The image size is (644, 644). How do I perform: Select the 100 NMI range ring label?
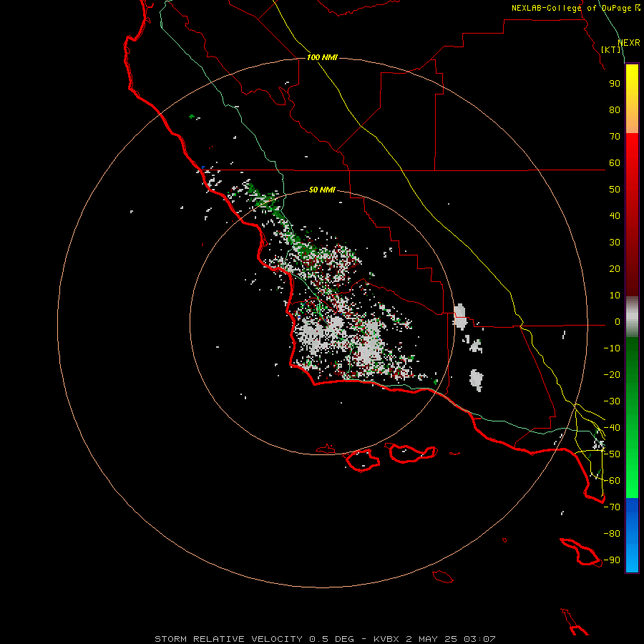click(322, 57)
